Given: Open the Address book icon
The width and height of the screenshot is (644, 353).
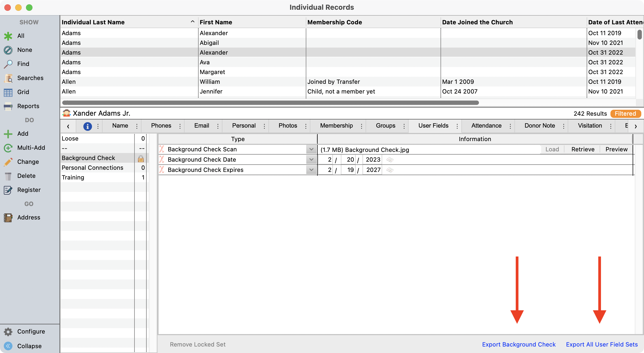Looking at the screenshot, I should (x=8, y=218).
